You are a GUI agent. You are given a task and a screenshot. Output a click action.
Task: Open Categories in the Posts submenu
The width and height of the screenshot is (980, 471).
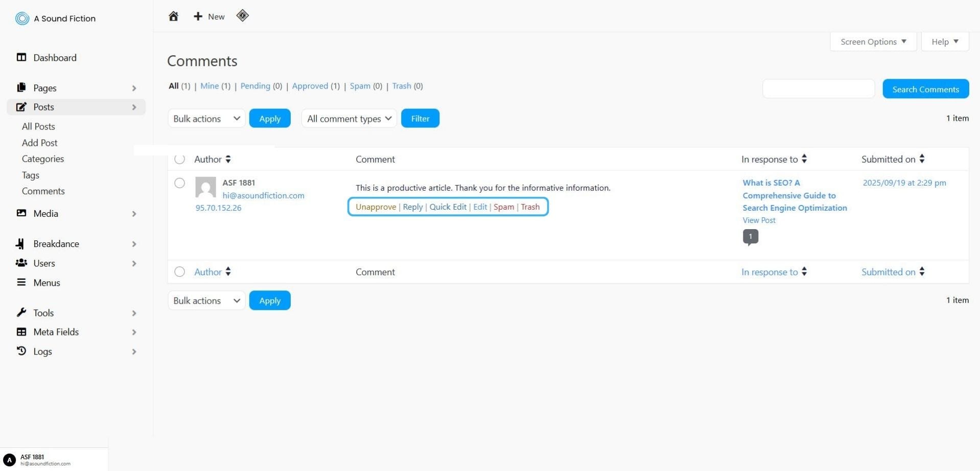pos(43,159)
